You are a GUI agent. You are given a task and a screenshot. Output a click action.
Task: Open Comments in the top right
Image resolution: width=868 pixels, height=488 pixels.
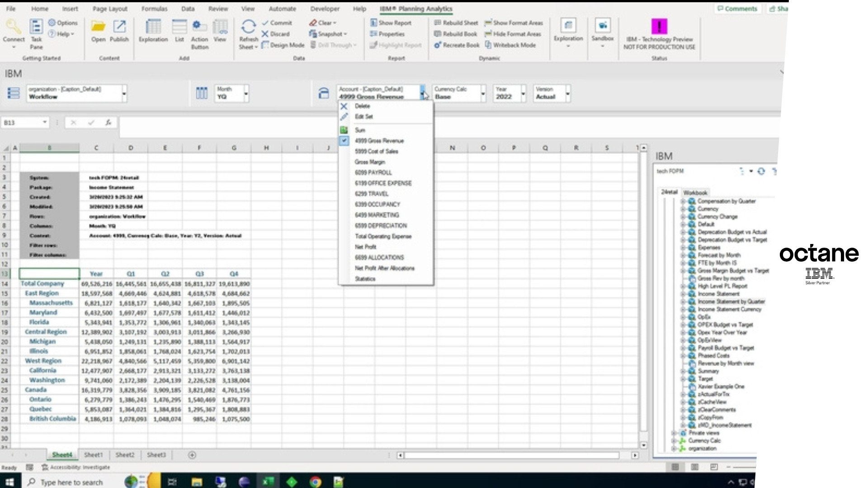click(x=737, y=8)
